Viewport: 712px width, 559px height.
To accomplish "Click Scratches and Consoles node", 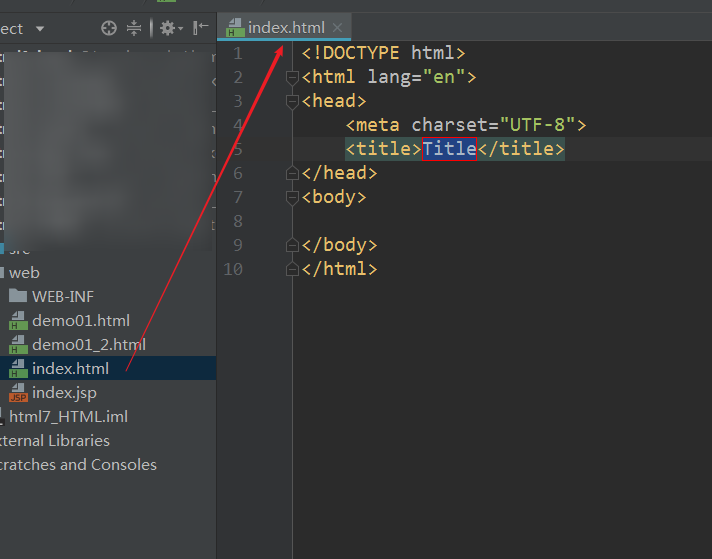I will click(78, 465).
